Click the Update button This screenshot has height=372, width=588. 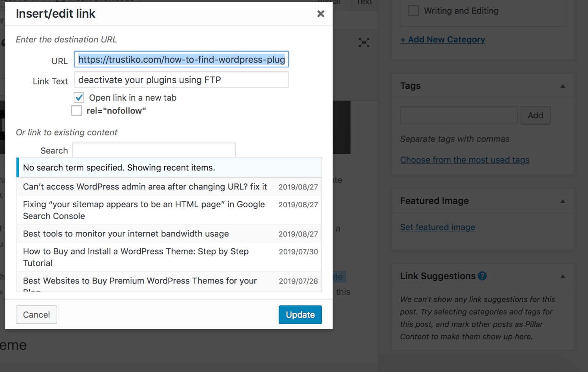[x=300, y=314]
